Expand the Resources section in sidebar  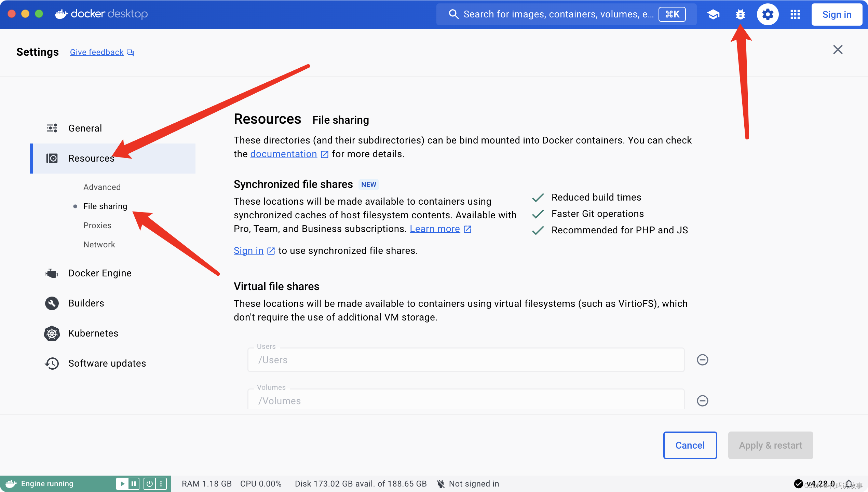91,158
